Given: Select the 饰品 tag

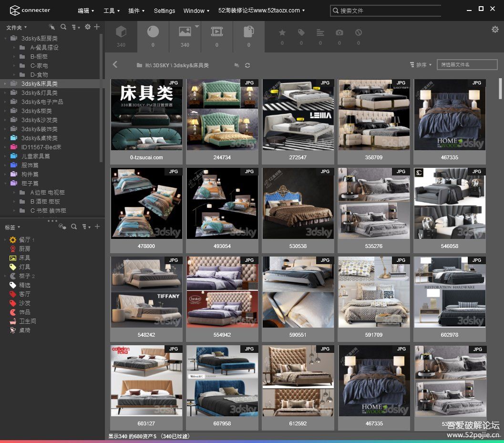Looking at the screenshot, I should (x=25, y=312).
